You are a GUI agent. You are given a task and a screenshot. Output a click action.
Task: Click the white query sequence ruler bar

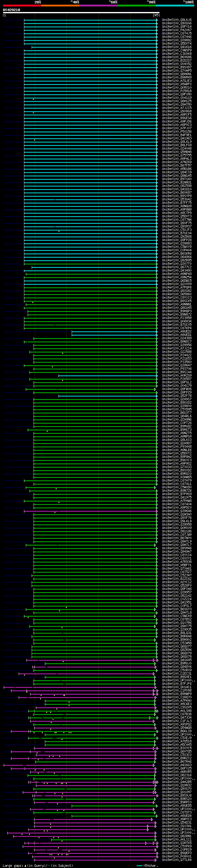(x=81, y=12)
